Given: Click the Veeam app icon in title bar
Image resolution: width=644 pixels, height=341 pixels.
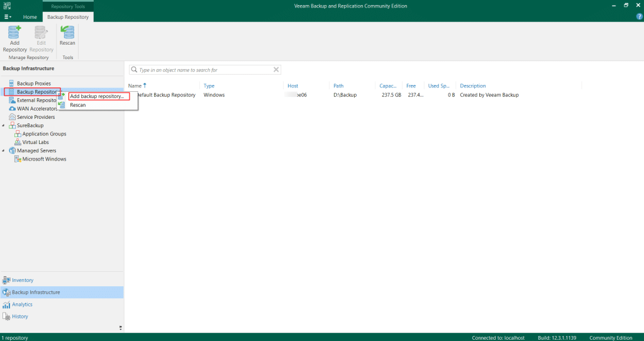Looking at the screenshot, I should (7, 6).
